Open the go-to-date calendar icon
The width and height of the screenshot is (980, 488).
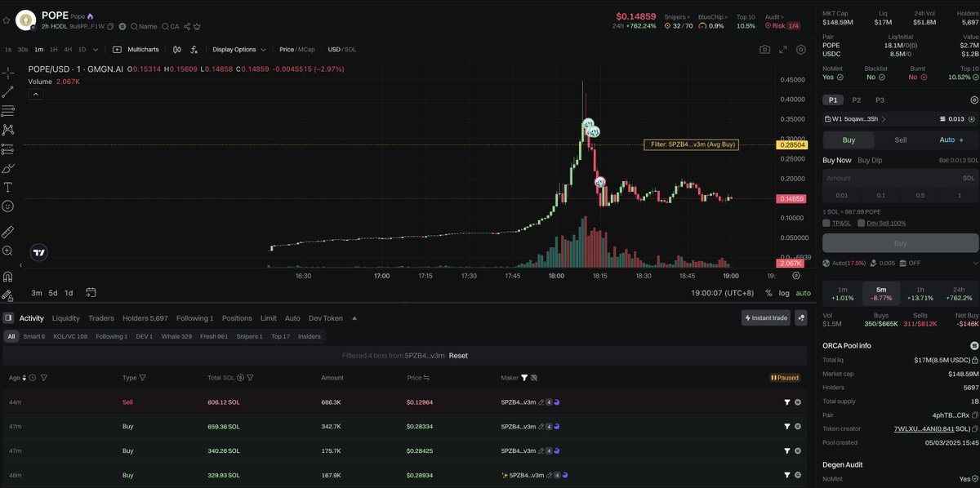point(91,292)
